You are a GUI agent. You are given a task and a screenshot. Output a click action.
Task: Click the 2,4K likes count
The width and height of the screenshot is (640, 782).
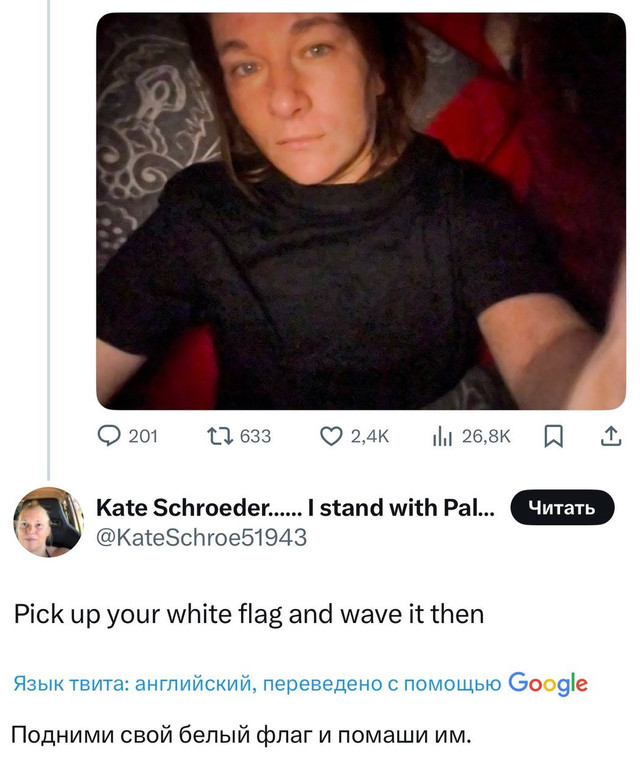370,437
